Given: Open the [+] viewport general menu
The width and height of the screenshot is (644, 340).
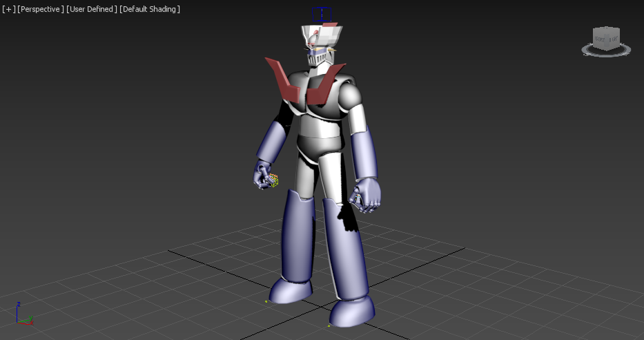Looking at the screenshot, I should [x=8, y=9].
